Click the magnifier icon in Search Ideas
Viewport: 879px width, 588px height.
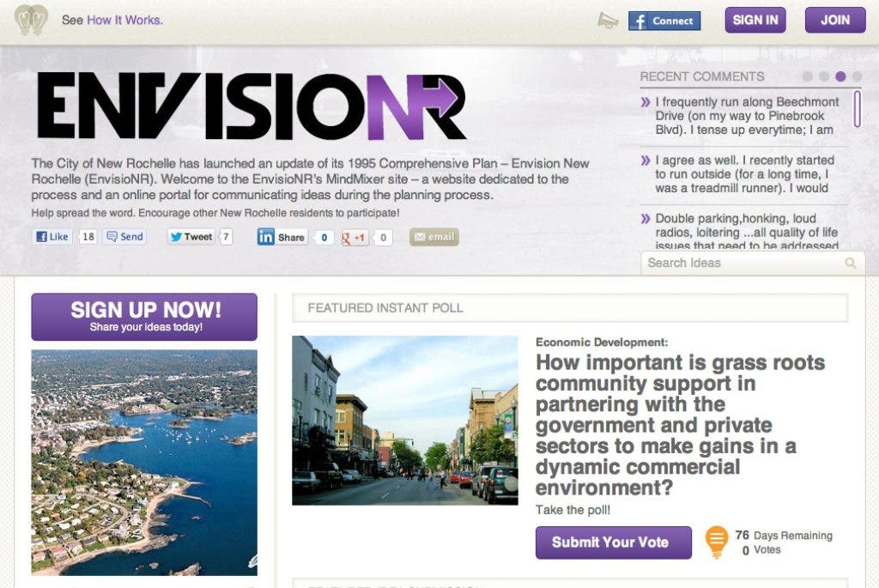tap(851, 264)
